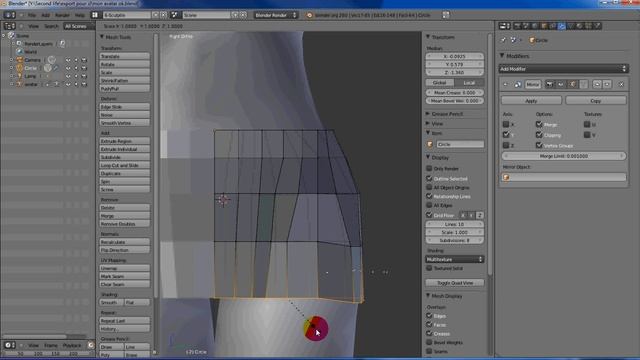640x360 pixels.
Task: Open the Help menu
Action: pyautogui.click(x=80, y=15)
